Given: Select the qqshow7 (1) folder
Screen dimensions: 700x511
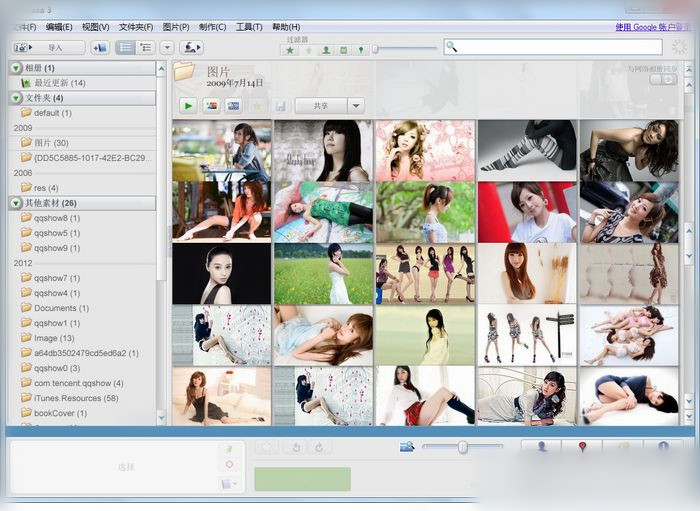Looking at the screenshot, I should (82, 278).
